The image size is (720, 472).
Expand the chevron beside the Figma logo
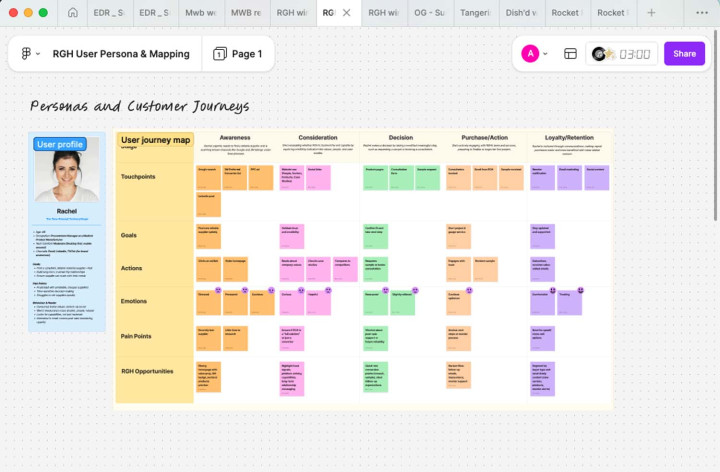(38, 54)
